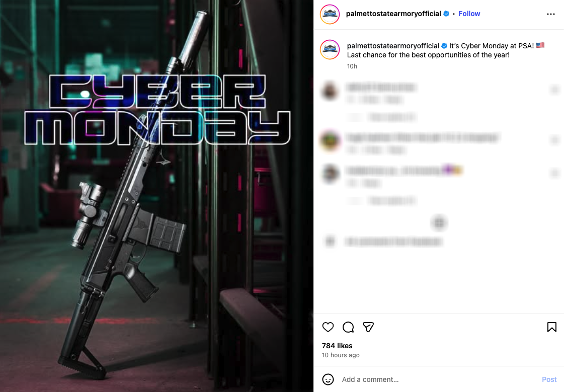Viewport: 564px width, 392px height.
Task: Like the second blurred comment
Action: [554, 139]
